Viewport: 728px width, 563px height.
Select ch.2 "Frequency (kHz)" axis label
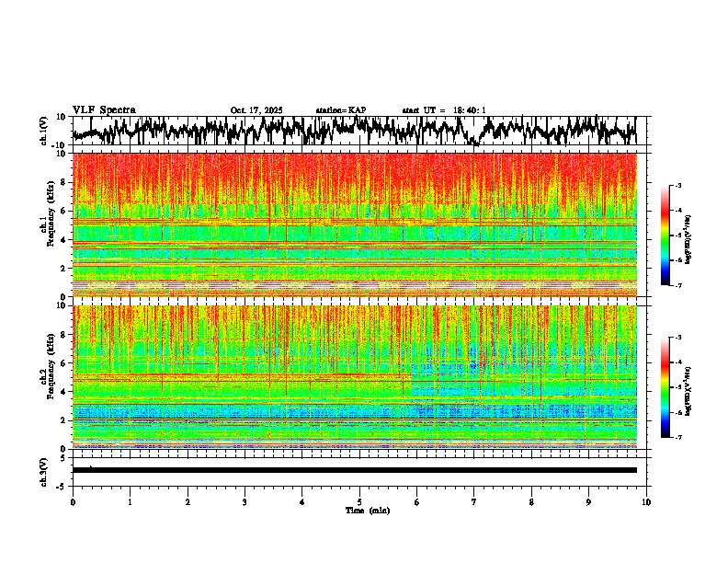[51, 366]
